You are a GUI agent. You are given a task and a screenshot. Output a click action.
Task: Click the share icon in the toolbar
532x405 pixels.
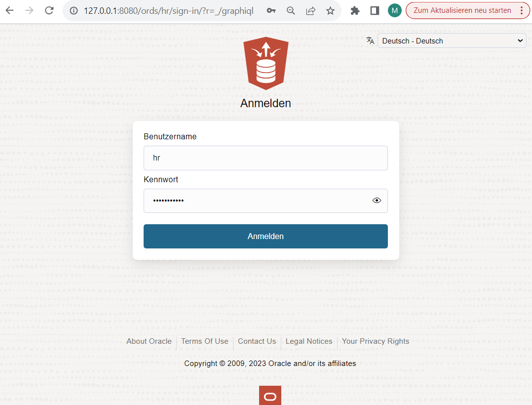pos(310,10)
